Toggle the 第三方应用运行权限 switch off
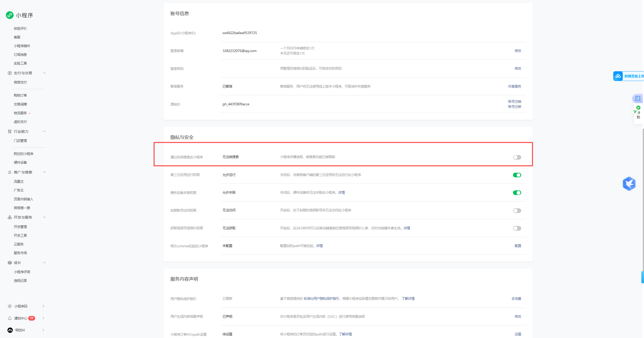644x338 pixels. coord(517,175)
